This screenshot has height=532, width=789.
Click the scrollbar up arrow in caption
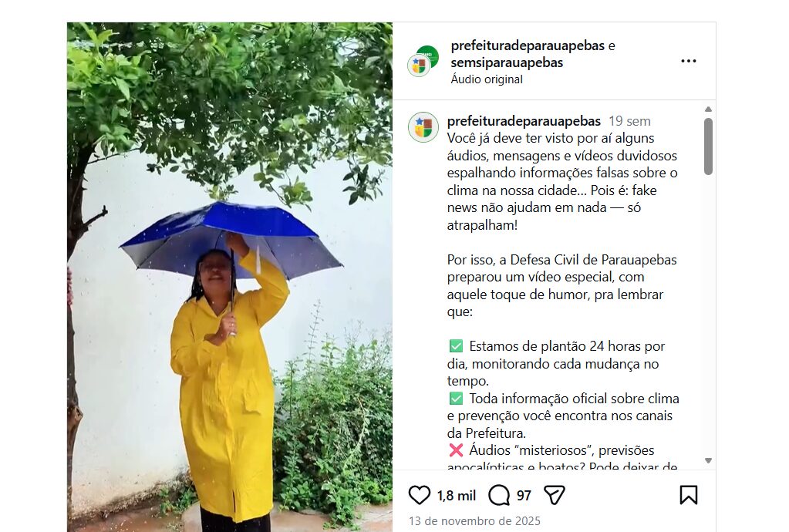[708, 109]
